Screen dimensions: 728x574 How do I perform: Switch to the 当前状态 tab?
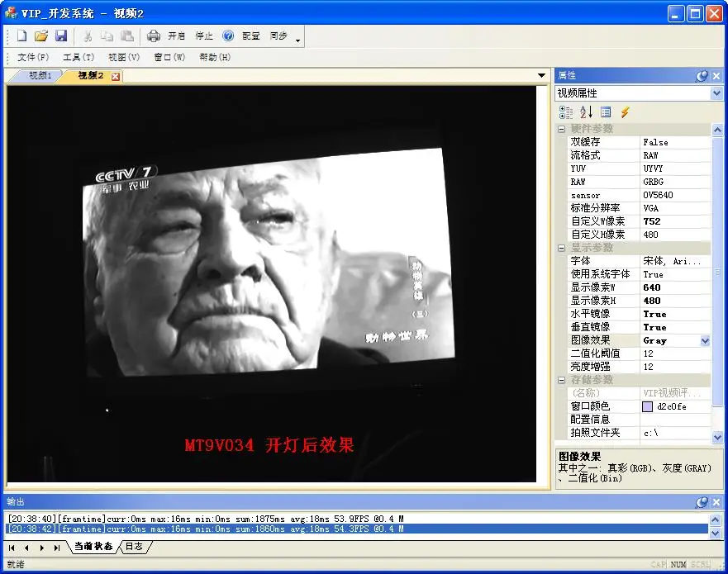(x=93, y=547)
